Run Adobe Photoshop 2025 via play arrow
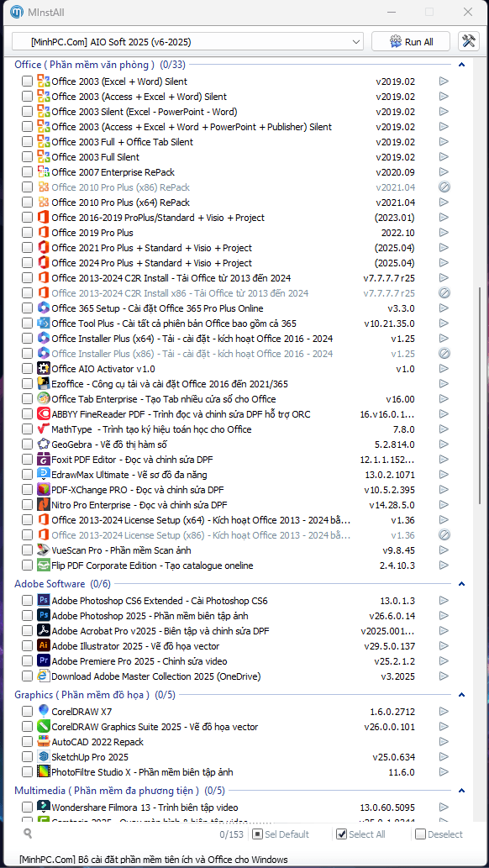 coord(444,616)
